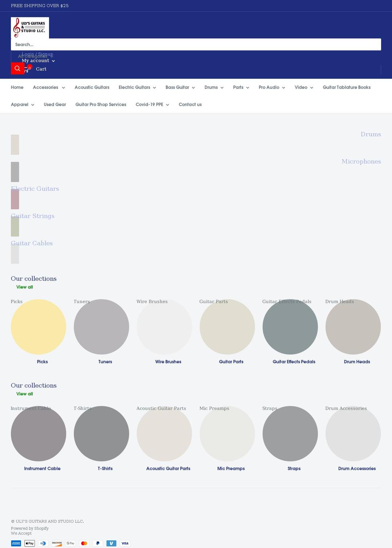Viewport: 392px width, 548px height.
Task: Click the Uly's Guitars & Studio logo
Action: 30,28
